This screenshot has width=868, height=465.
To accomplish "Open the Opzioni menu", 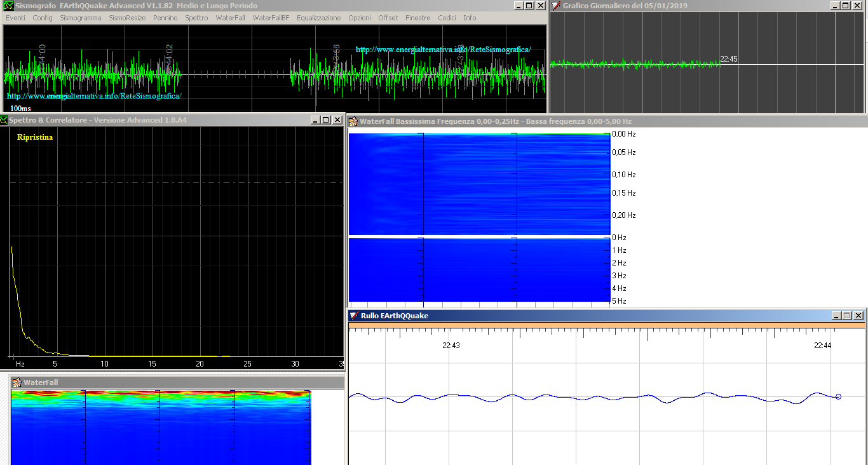I will (x=360, y=18).
